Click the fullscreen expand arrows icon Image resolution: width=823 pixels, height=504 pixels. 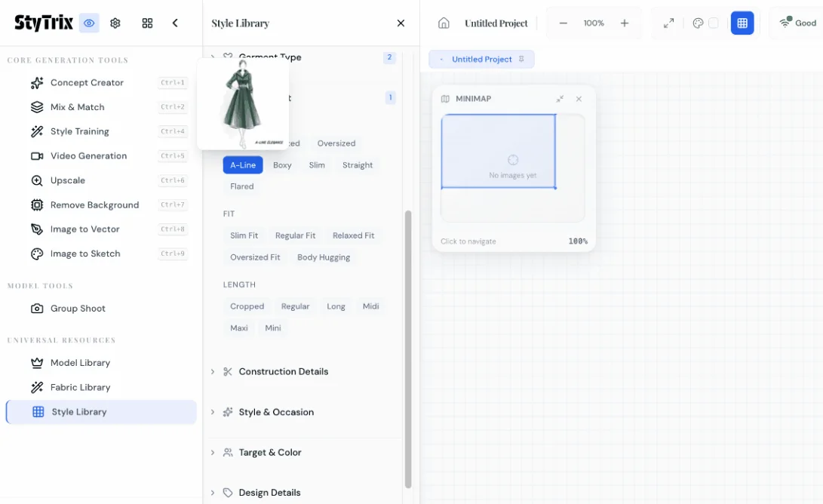(x=668, y=23)
